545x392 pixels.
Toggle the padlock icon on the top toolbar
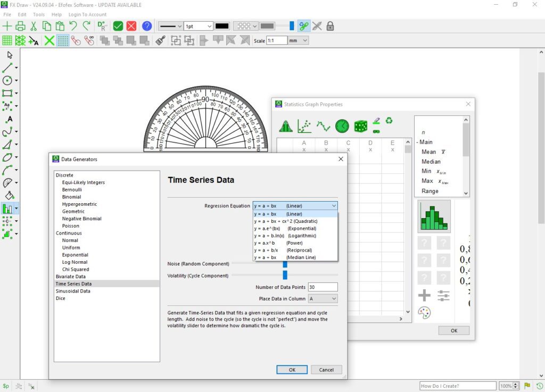tap(330, 25)
